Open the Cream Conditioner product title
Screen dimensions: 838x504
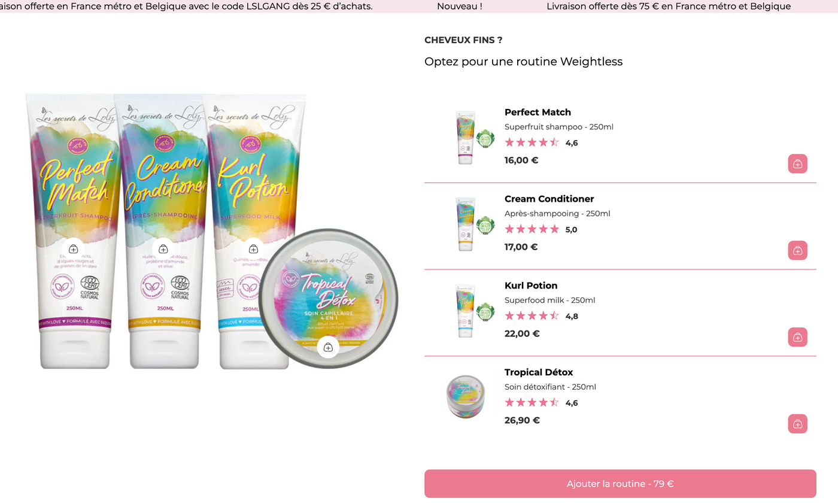549,199
